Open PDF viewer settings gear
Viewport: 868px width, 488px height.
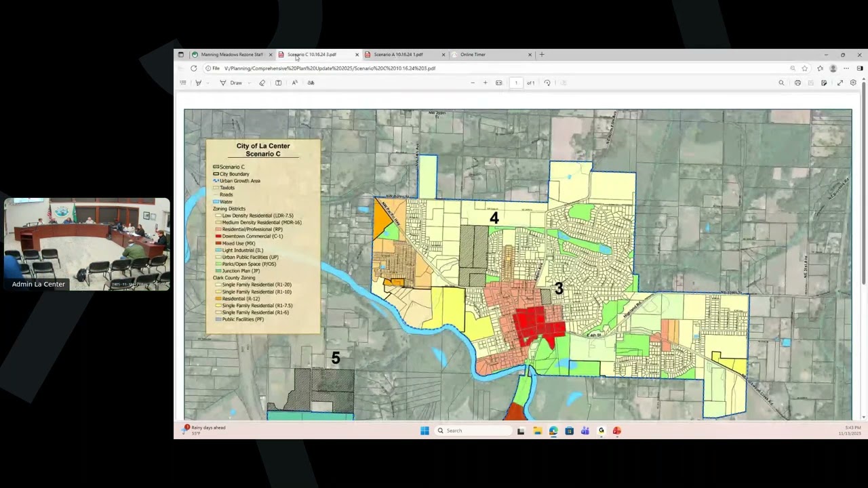[x=853, y=83]
